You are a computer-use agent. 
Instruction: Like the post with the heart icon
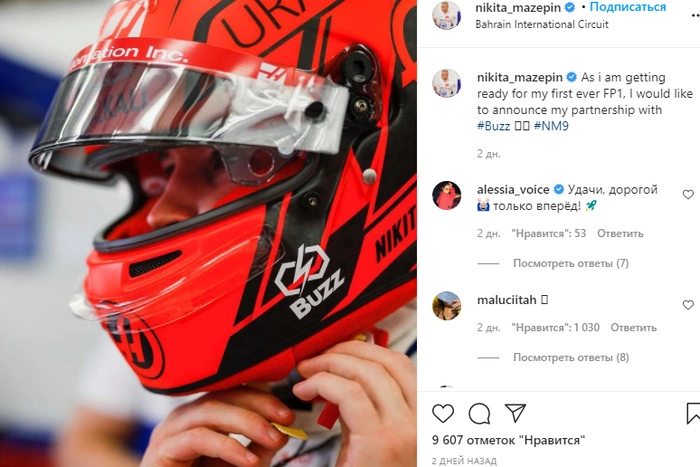pos(443,414)
